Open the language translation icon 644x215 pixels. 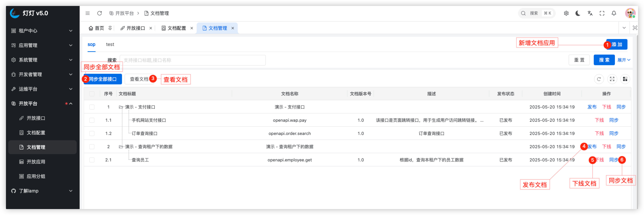(590, 13)
